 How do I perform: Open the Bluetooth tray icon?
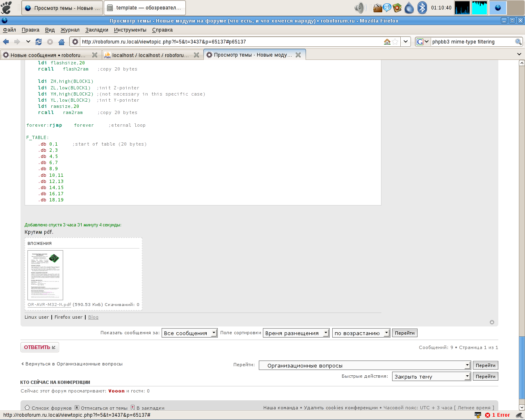[x=422, y=7]
